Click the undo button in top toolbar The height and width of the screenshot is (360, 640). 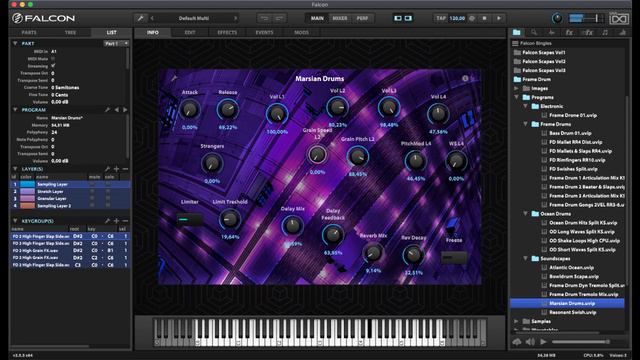[264, 18]
